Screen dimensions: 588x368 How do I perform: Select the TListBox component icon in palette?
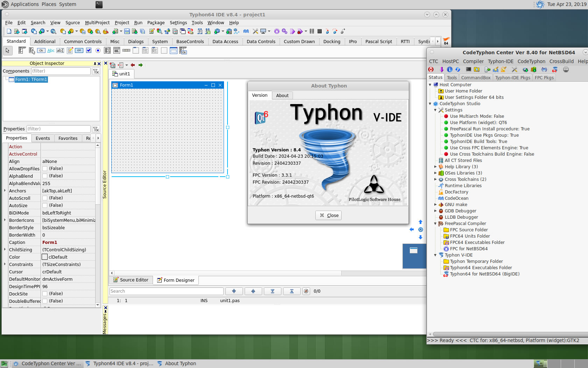tap(107, 50)
